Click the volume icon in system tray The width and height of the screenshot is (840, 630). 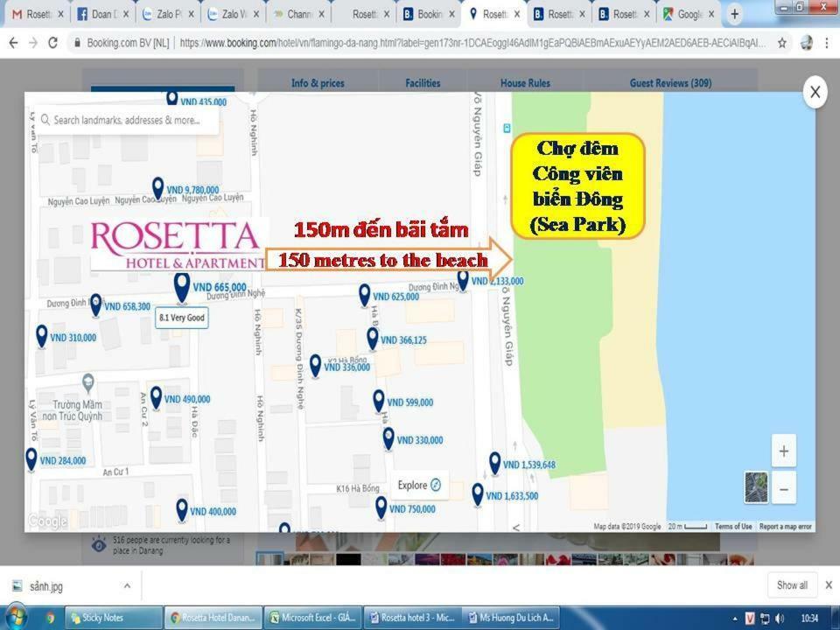tap(780, 619)
